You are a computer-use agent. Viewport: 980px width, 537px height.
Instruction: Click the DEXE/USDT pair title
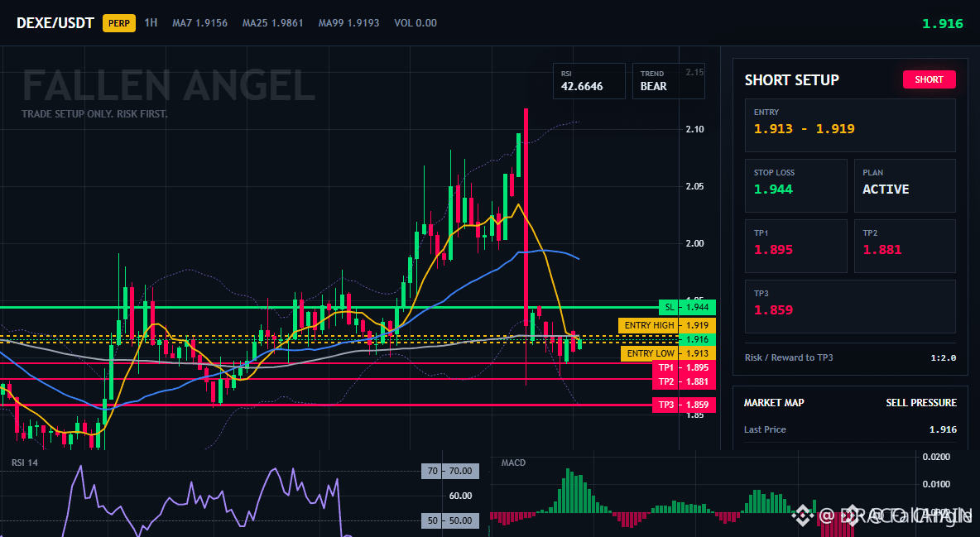55,23
